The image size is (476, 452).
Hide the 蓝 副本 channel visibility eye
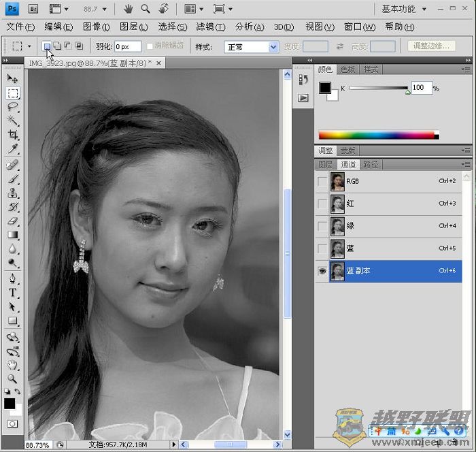click(322, 270)
